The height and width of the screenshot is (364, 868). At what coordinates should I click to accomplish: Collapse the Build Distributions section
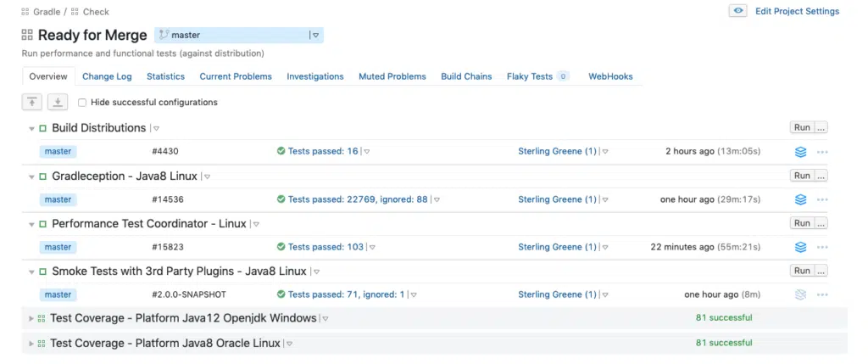(32, 128)
